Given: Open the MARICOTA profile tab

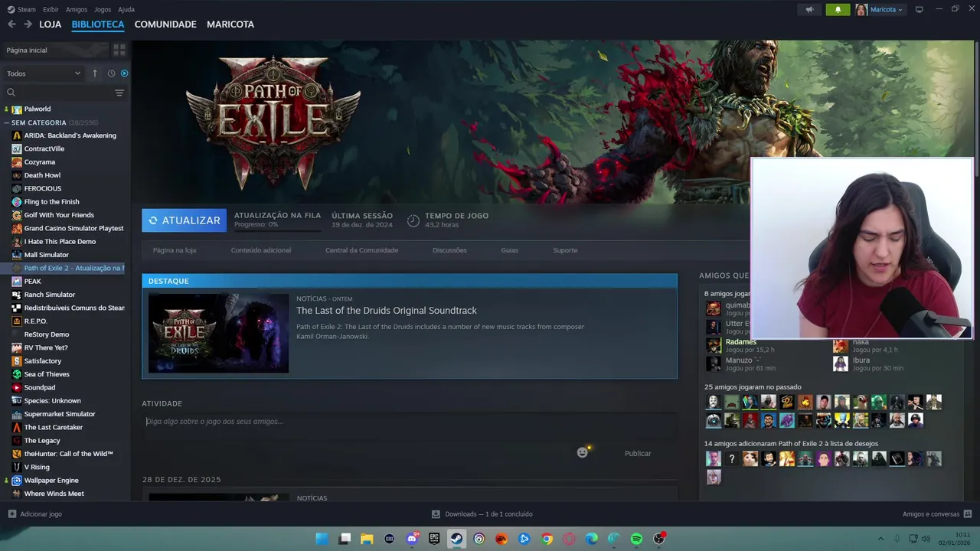Looking at the screenshot, I should (x=230, y=24).
